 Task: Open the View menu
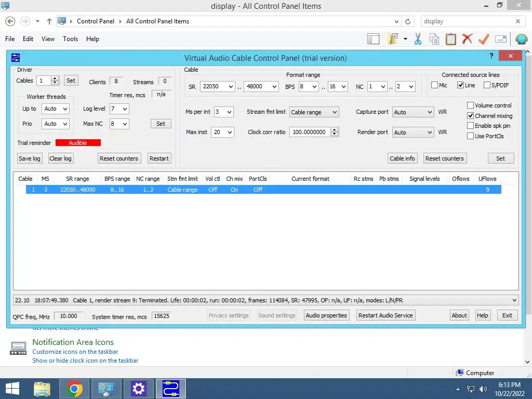pyautogui.click(x=48, y=39)
